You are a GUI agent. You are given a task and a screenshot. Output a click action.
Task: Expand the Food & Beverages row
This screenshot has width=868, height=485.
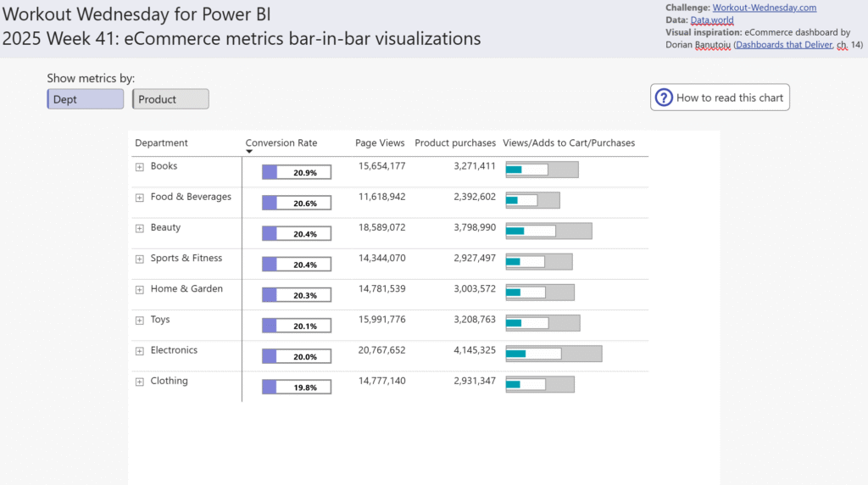(140, 198)
